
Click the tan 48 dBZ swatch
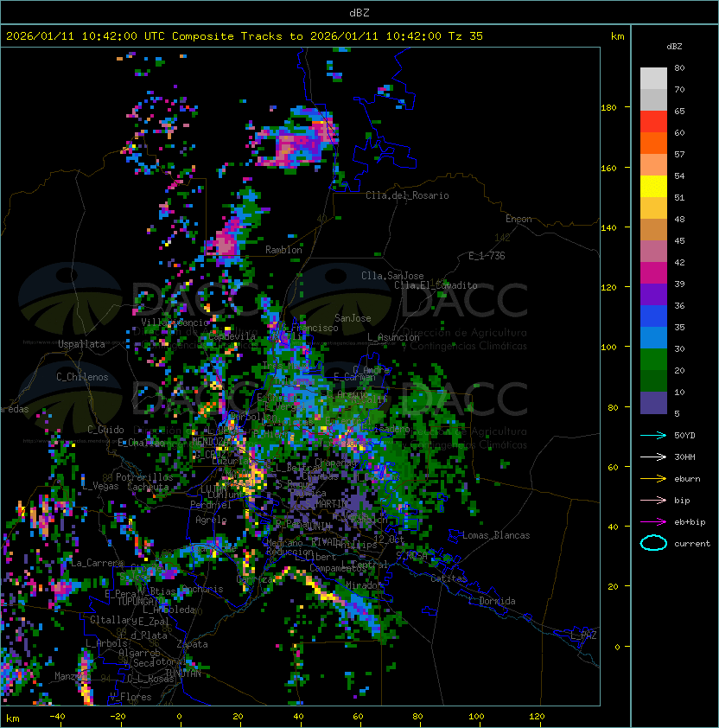click(x=653, y=229)
